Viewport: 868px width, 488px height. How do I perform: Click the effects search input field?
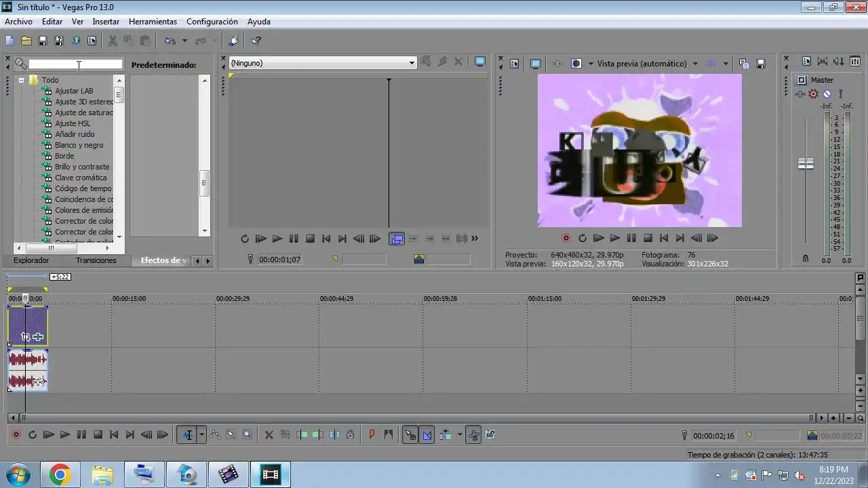(75, 64)
